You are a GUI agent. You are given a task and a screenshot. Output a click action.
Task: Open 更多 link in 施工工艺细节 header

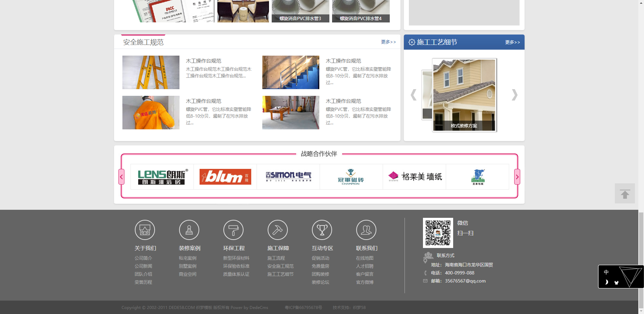[x=512, y=42]
